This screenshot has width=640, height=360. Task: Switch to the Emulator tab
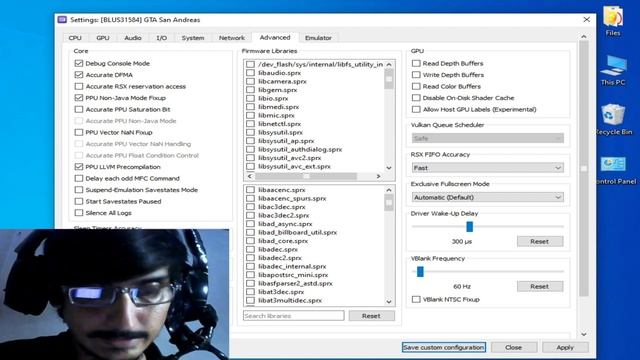point(318,38)
